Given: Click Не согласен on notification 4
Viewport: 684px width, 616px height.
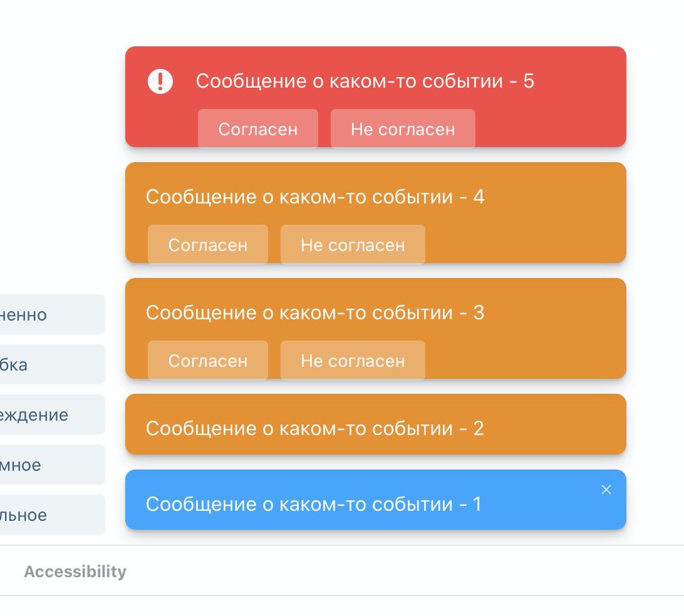Looking at the screenshot, I should (x=353, y=245).
